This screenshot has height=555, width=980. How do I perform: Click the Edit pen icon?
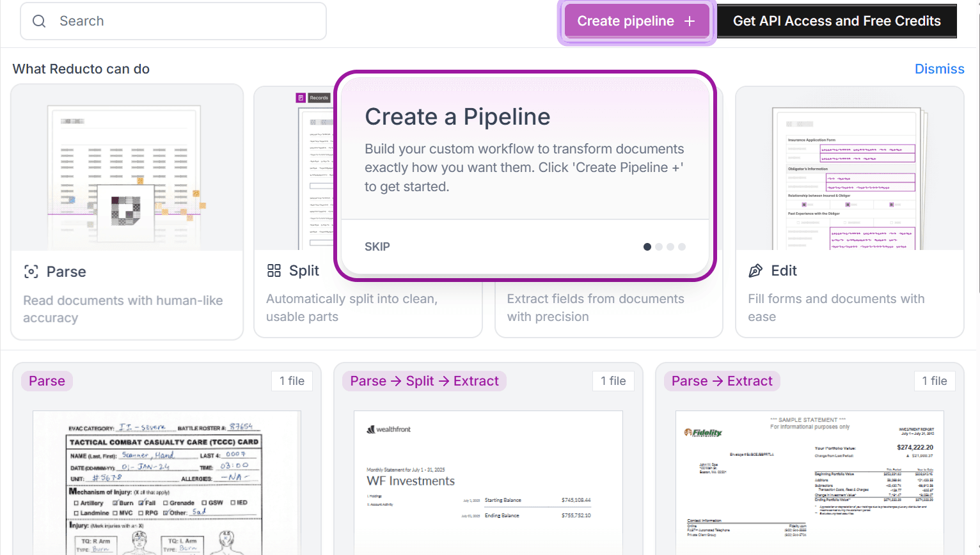point(755,270)
